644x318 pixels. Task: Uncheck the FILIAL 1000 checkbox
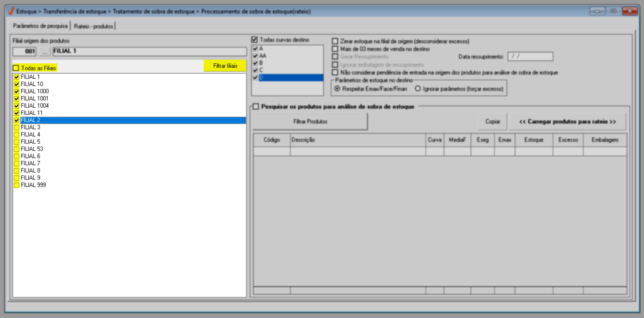[17, 92]
